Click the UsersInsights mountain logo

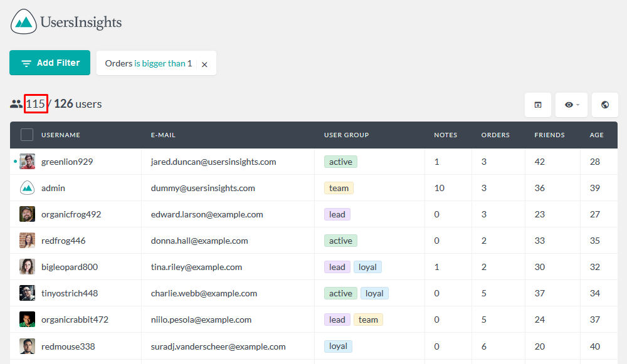click(24, 21)
